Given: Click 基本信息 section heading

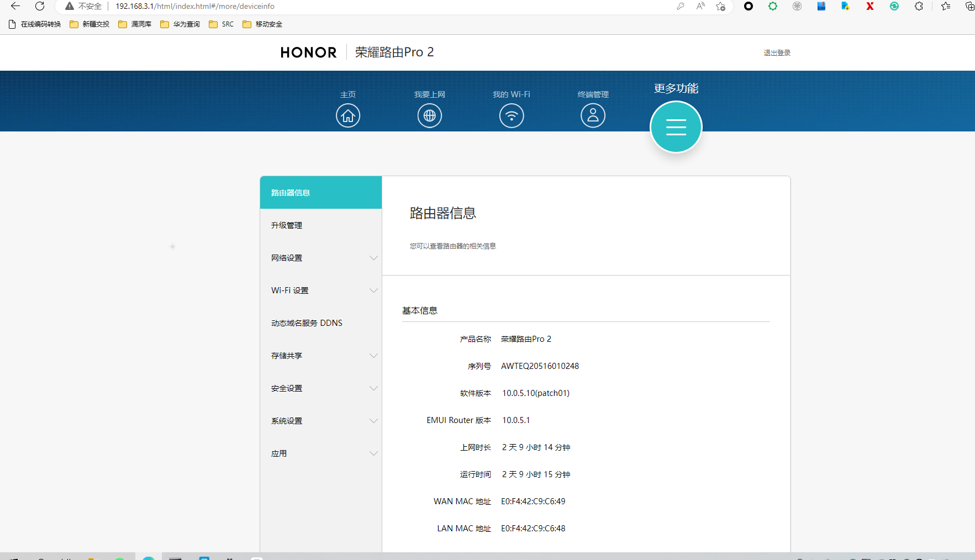Looking at the screenshot, I should click(420, 310).
